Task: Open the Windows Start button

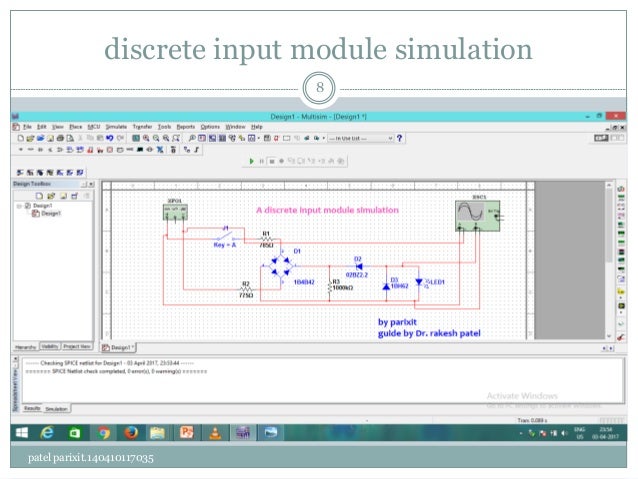Action: pos(22,433)
